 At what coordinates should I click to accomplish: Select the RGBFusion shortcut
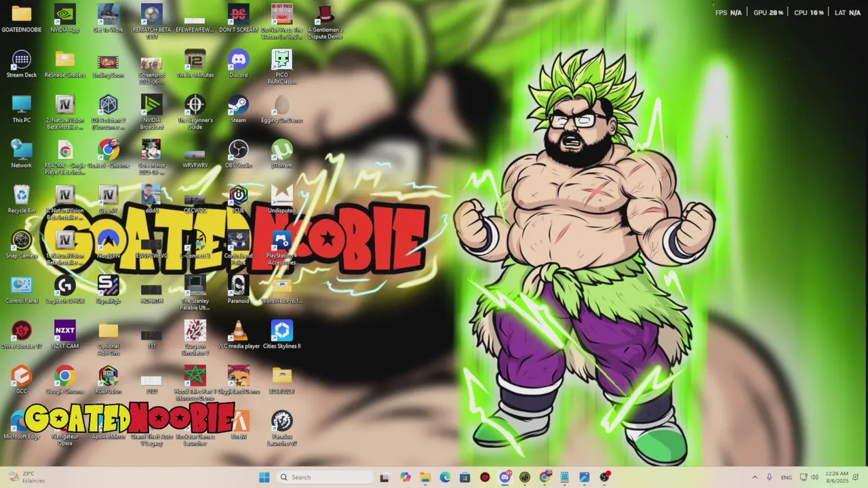[108, 380]
